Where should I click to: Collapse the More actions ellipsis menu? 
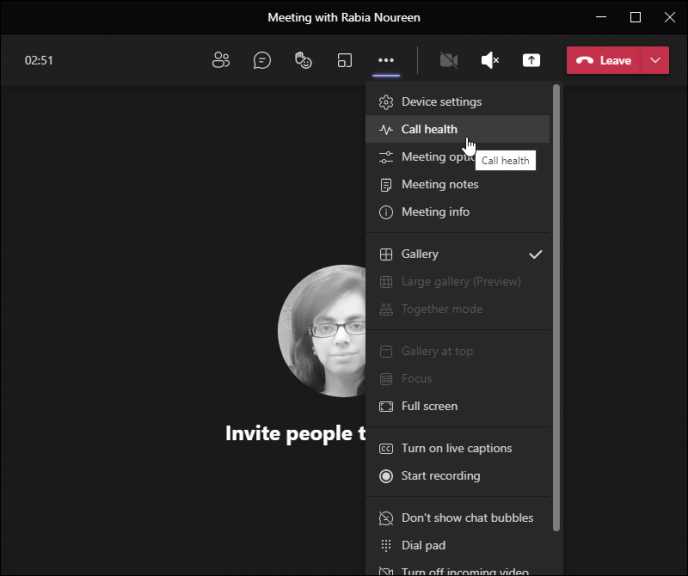[386, 60]
